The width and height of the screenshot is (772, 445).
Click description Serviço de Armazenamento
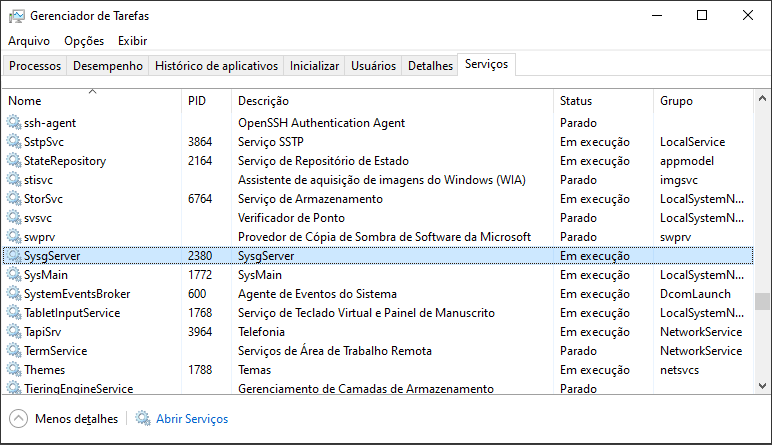tap(310, 199)
